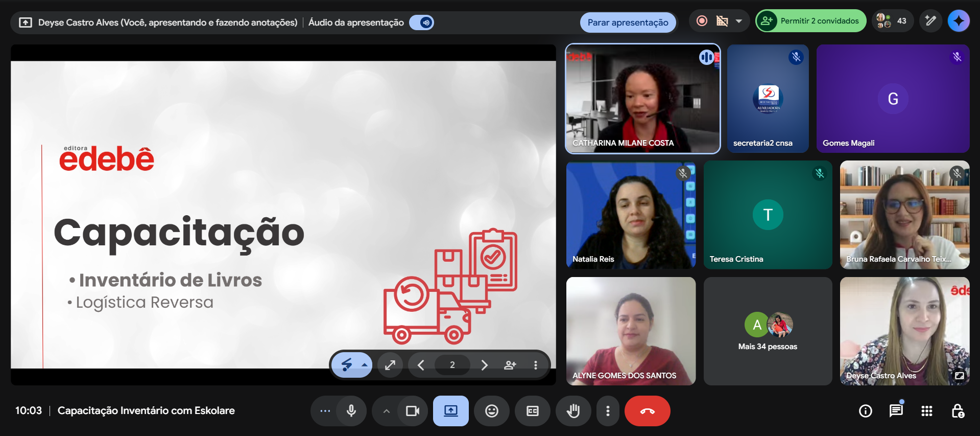
Task: Open the emoji reactions panel
Action: click(492, 411)
